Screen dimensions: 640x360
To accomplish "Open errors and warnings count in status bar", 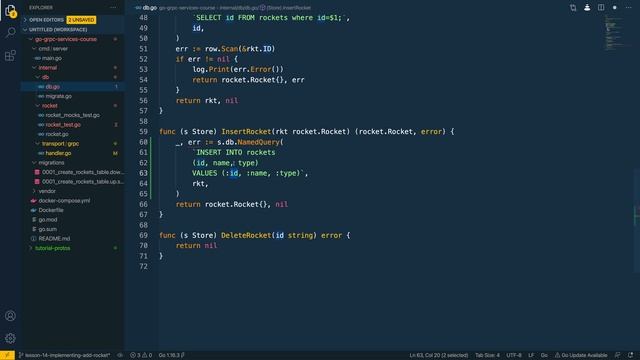I will (x=141, y=355).
